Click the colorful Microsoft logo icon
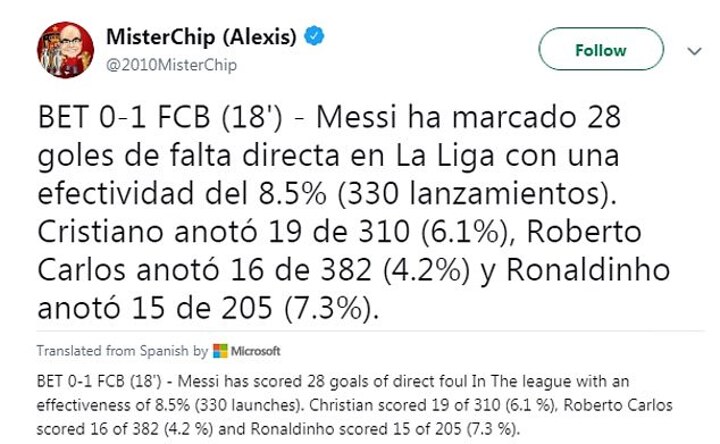The image size is (720, 444). pyautogui.click(x=220, y=351)
